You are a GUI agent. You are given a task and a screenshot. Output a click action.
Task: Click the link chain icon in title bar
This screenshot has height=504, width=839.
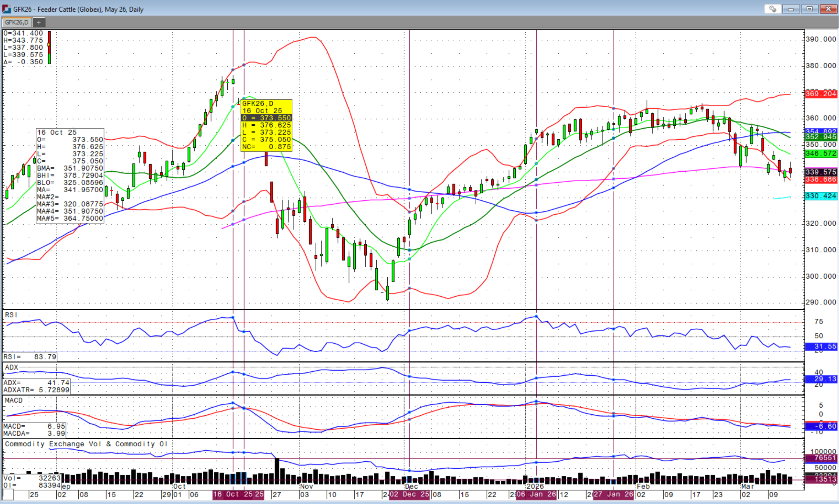772,9
